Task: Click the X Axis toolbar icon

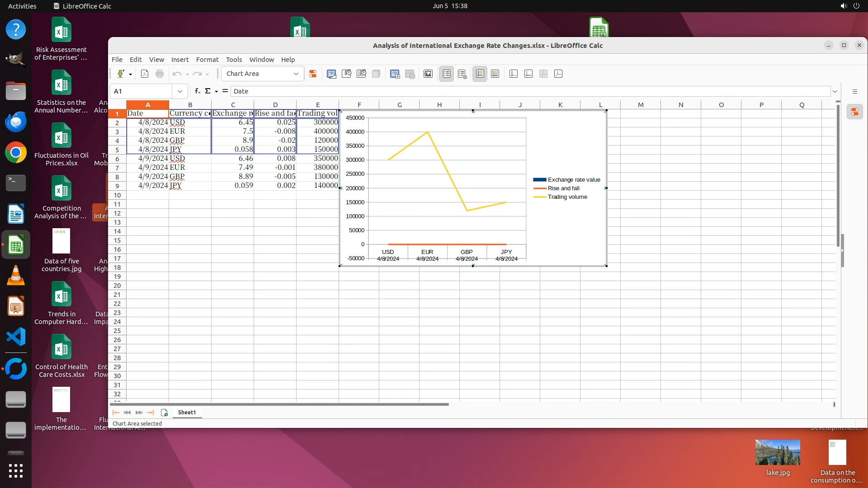Action: 514,74
